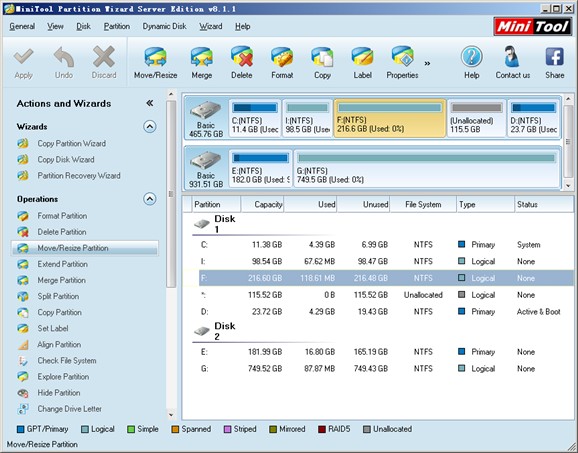Click the Apply checkmark toolbar icon
This screenshot has width=578, height=453.
click(24, 57)
